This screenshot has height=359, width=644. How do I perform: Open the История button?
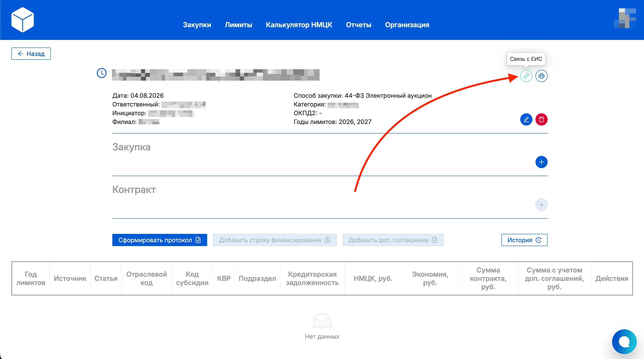[524, 240]
